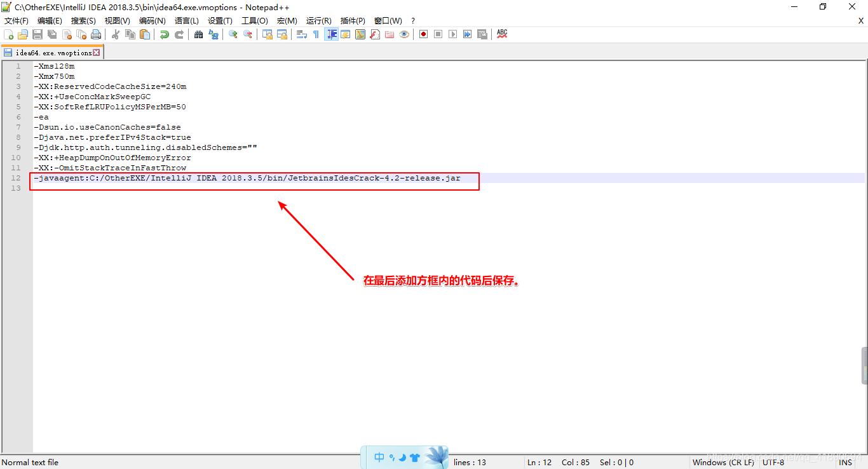Toggle synchronize horizontal scrolling icon
This screenshot has width=868, height=469.
(x=282, y=34)
